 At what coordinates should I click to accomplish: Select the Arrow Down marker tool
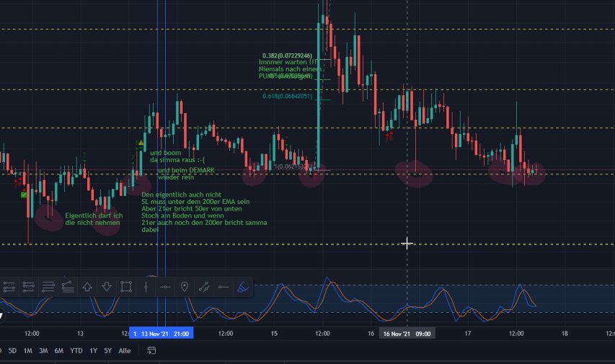(x=107, y=287)
